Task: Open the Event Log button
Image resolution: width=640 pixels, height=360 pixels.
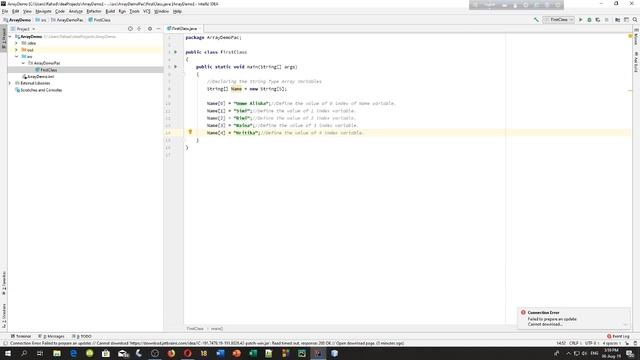Action: (x=618, y=336)
